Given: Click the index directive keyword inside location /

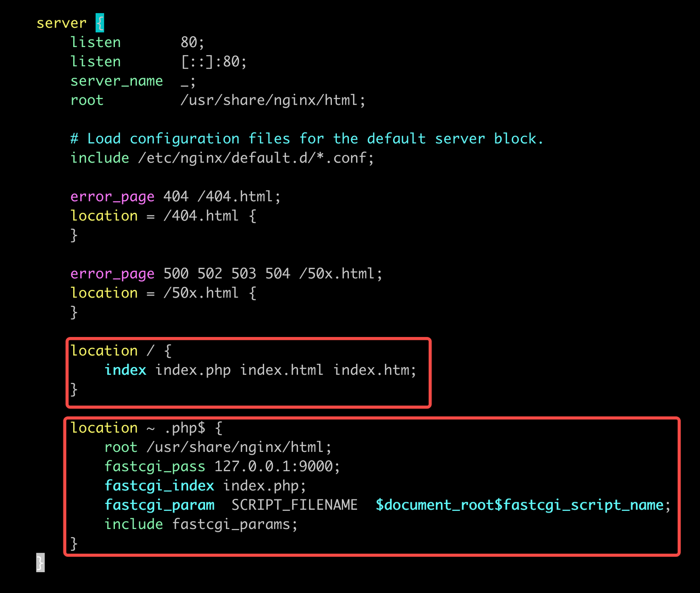Looking at the screenshot, I should click(125, 370).
